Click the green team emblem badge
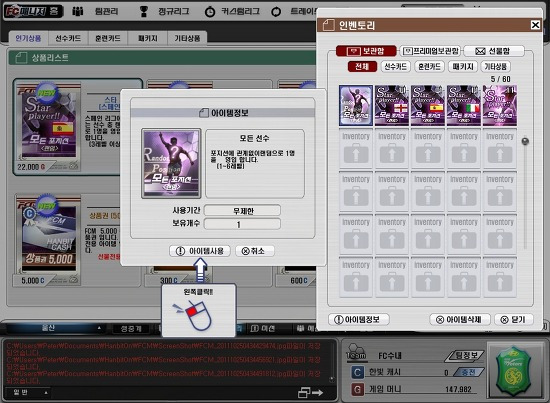 click(513, 371)
